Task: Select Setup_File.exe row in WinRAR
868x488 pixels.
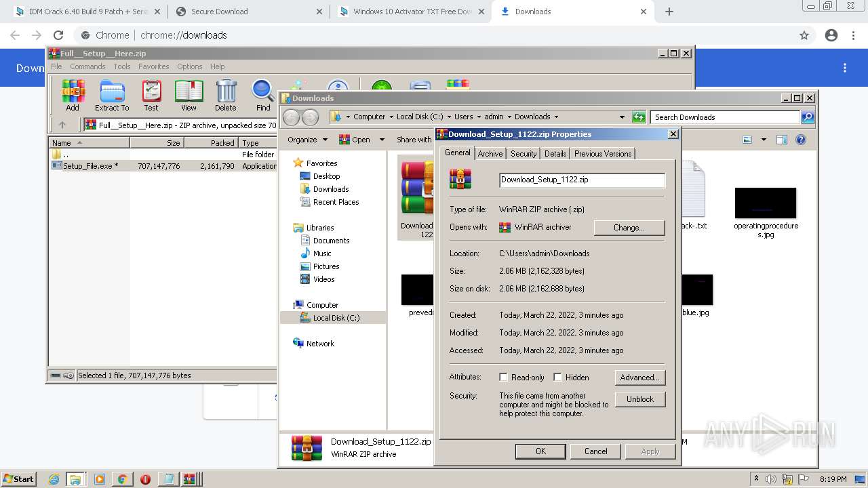Action: pos(164,166)
